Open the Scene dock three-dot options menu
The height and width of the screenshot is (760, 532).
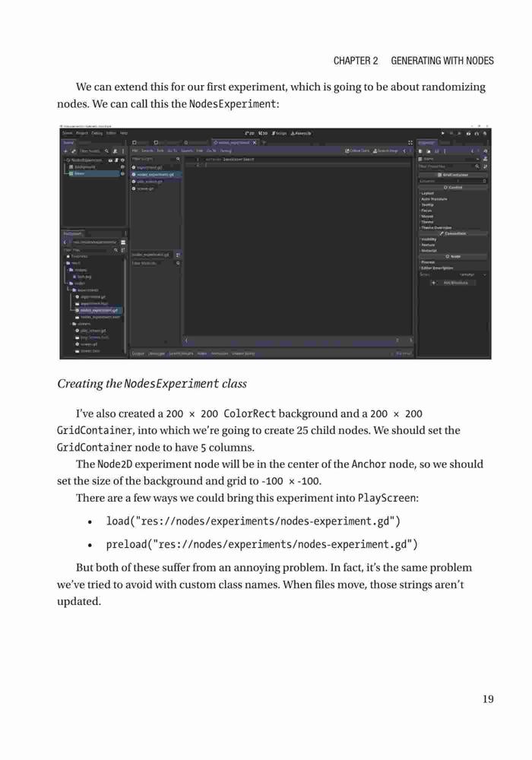[123, 151]
